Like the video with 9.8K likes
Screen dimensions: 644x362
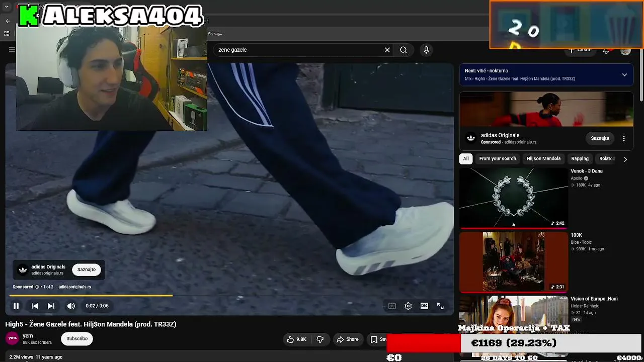click(296, 339)
